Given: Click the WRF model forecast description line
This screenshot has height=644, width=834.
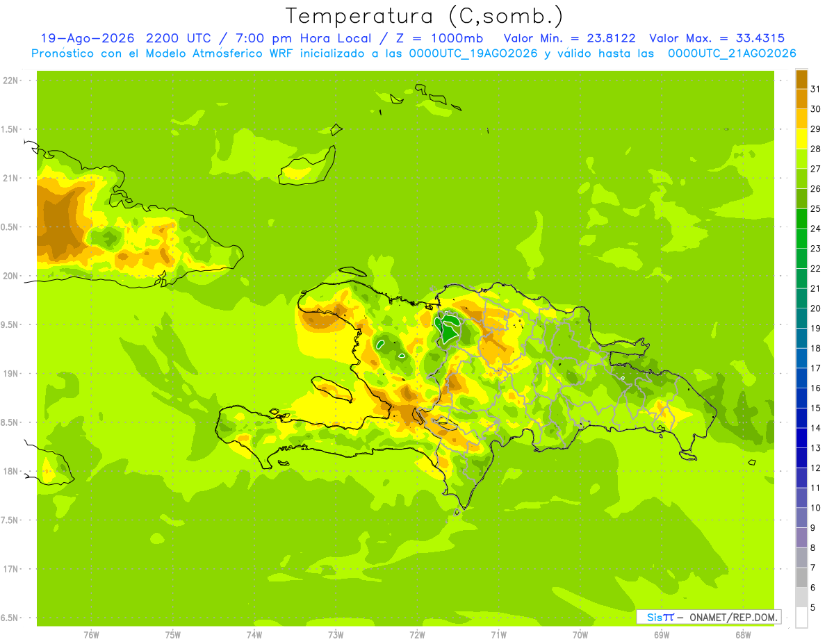Looking at the screenshot, I should tap(414, 53).
